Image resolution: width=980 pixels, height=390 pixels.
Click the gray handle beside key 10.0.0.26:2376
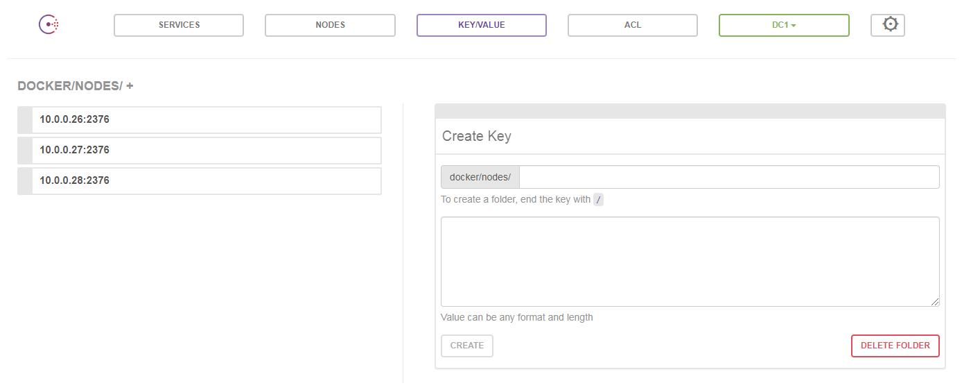[x=25, y=119]
